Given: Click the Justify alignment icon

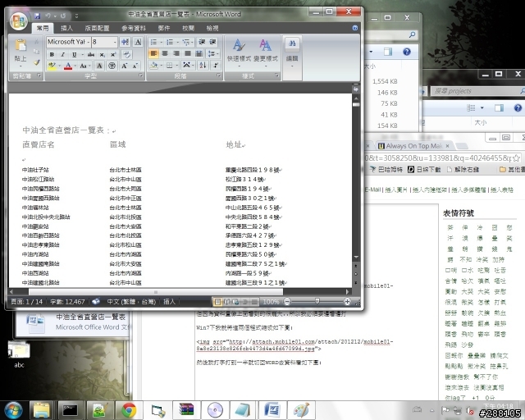Looking at the screenshot, I should 188,53.
